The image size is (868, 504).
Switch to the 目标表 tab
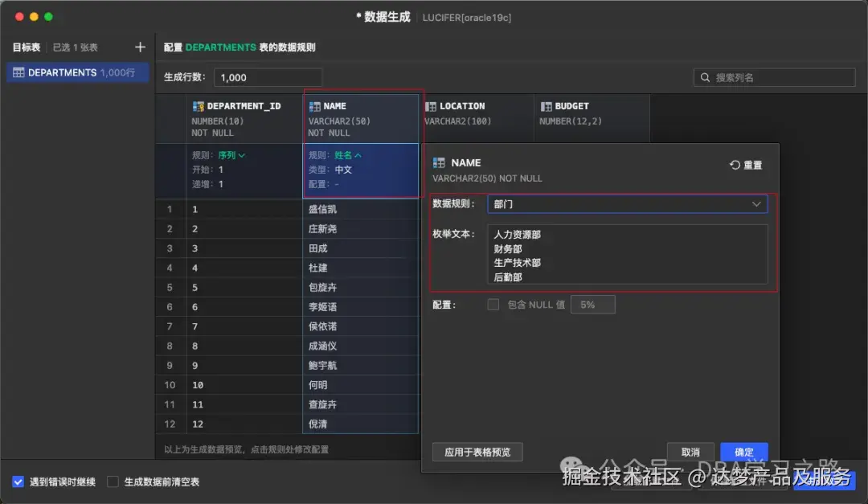pos(27,47)
